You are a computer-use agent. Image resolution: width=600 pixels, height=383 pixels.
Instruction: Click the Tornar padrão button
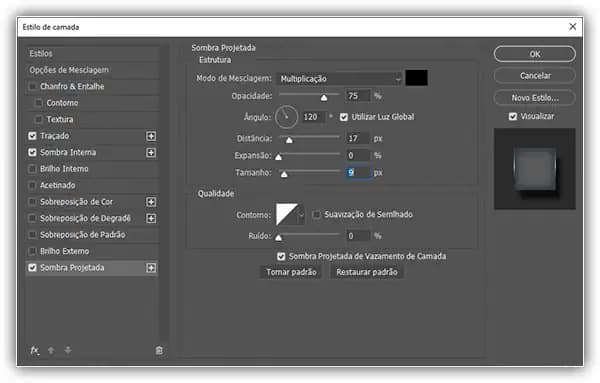pos(291,272)
